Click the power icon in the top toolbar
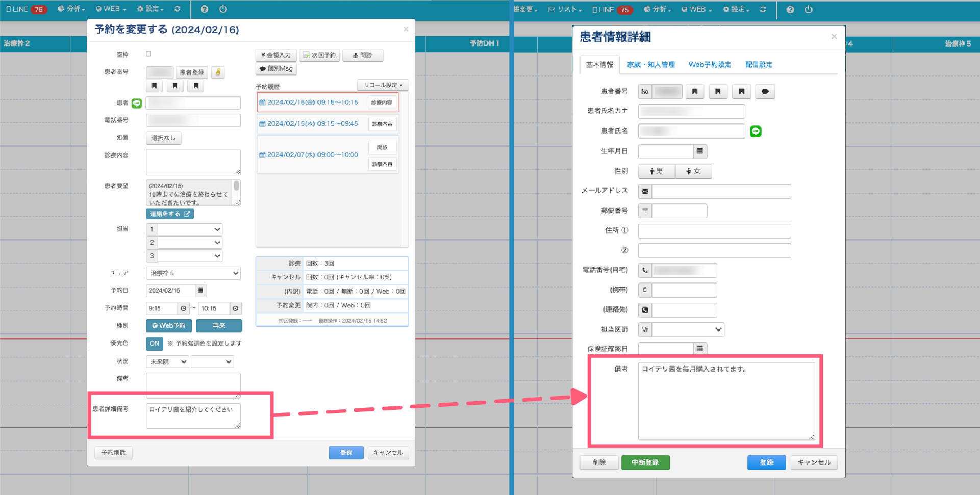This screenshot has height=495, width=980. tap(223, 9)
